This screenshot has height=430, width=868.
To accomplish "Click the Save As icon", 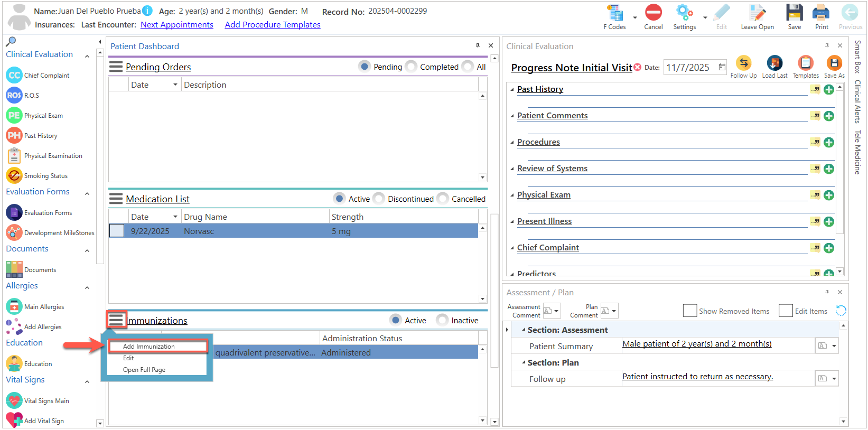I will (834, 63).
